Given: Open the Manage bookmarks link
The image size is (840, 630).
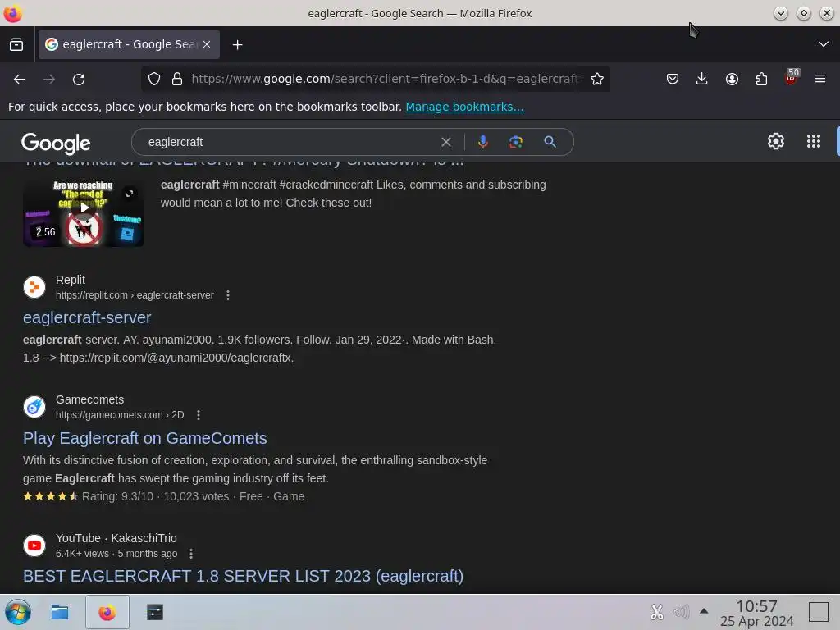Looking at the screenshot, I should pos(464,107).
